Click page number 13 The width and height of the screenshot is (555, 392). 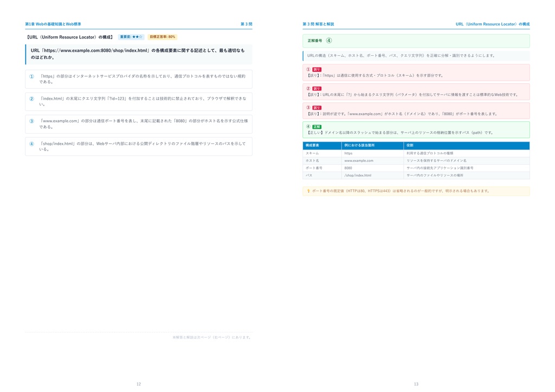point(416,384)
